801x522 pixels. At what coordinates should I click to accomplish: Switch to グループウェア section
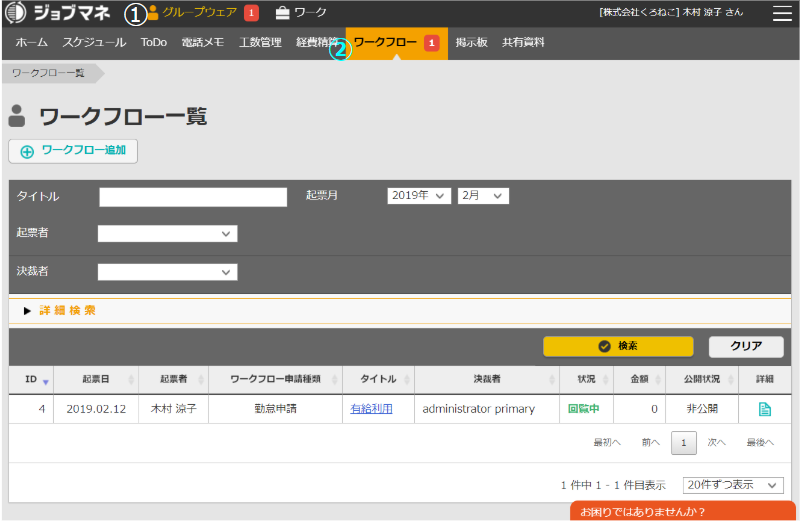tap(199, 13)
